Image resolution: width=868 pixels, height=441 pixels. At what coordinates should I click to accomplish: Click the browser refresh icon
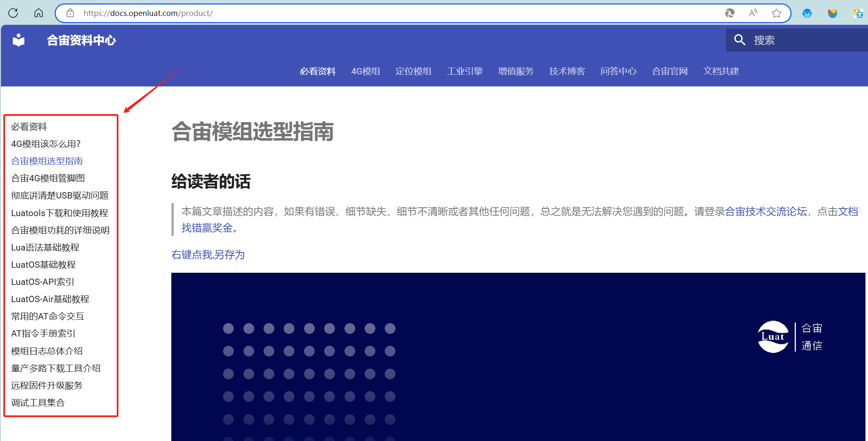[13, 13]
